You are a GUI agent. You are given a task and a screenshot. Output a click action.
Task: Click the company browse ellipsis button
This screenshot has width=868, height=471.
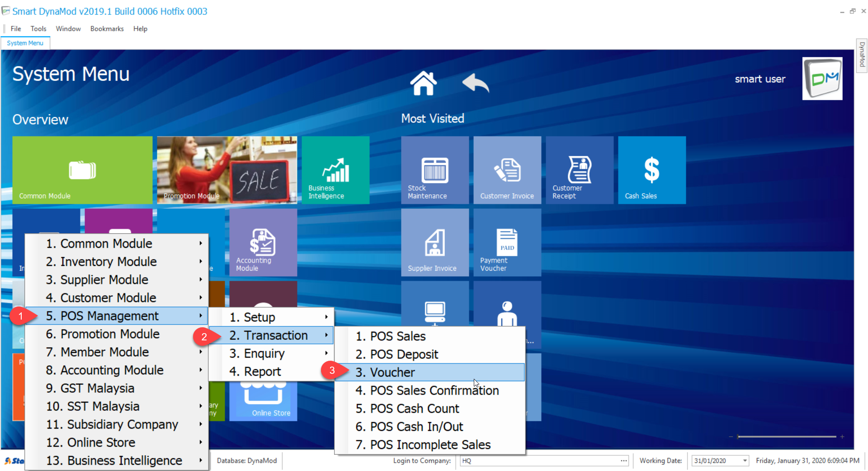click(x=624, y=461)
